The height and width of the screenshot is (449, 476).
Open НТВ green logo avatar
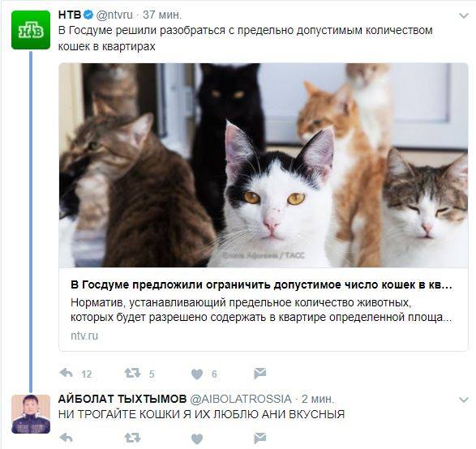click(x=31, y=30)
